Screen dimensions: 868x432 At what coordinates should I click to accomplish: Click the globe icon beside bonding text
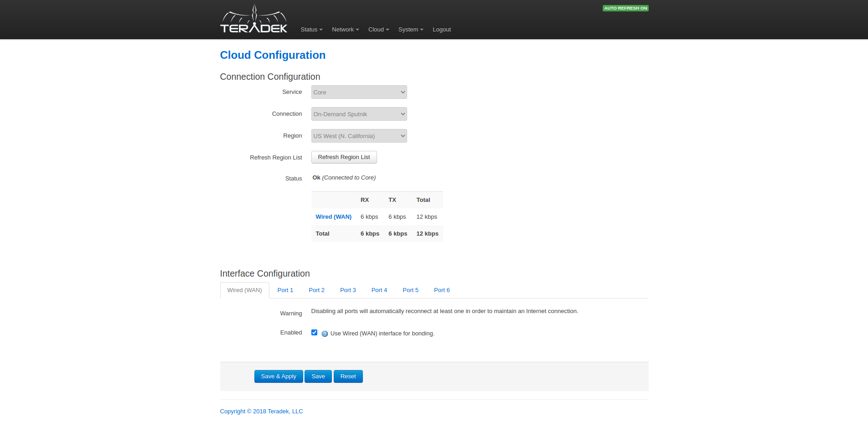pos(325,334)
